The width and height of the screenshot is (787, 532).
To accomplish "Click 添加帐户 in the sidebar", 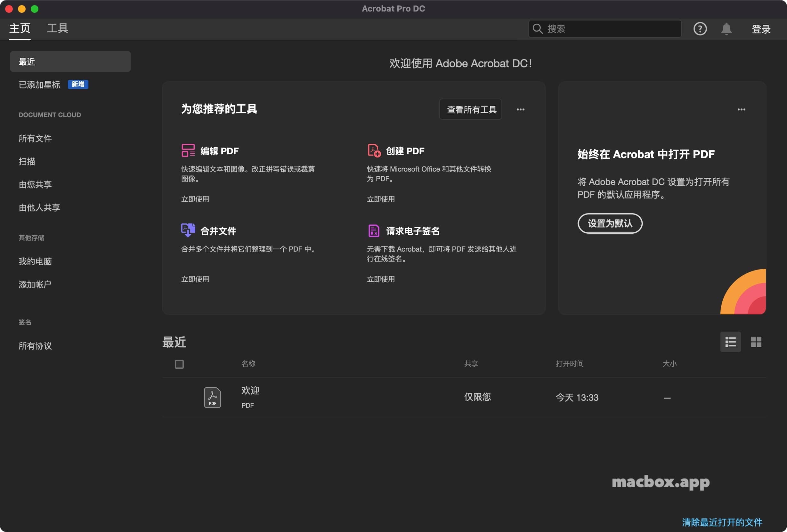I will point(35,285).
